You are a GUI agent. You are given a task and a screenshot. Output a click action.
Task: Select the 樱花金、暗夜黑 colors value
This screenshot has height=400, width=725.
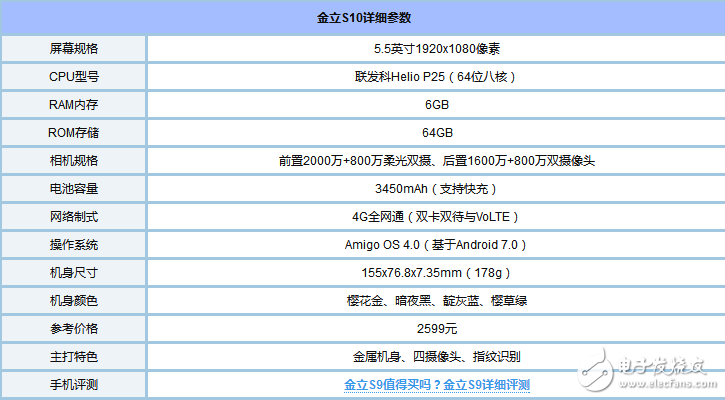(436, 301)
